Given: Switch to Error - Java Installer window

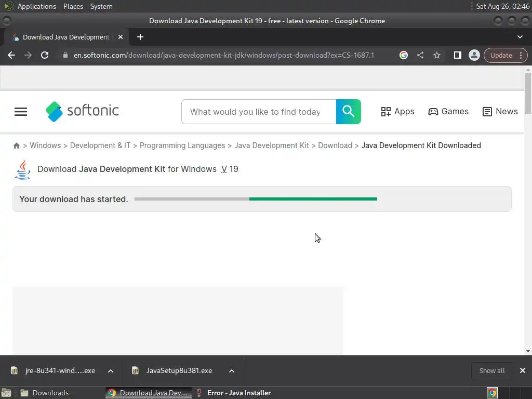Looking at the screenshot, I should point(234,393).
